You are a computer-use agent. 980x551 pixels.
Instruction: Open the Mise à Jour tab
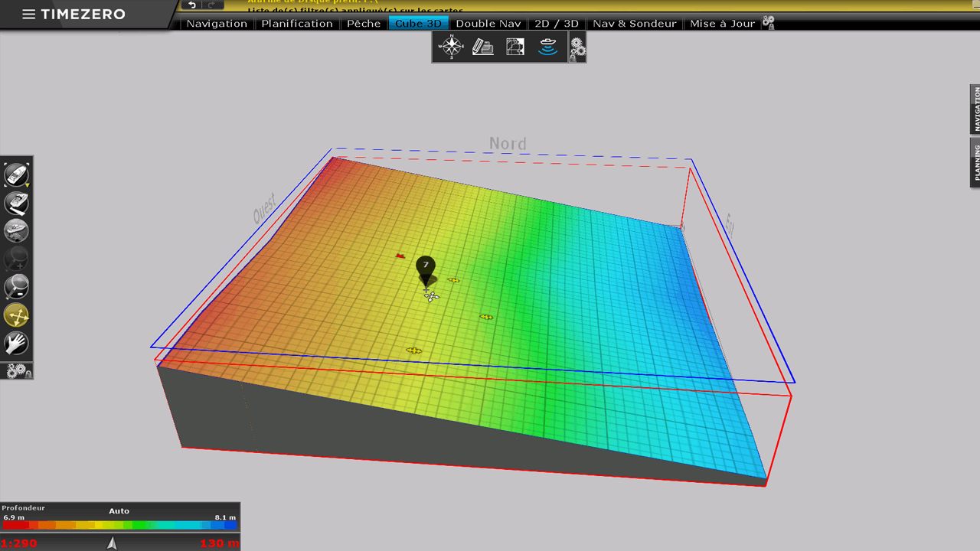[722, 24]
